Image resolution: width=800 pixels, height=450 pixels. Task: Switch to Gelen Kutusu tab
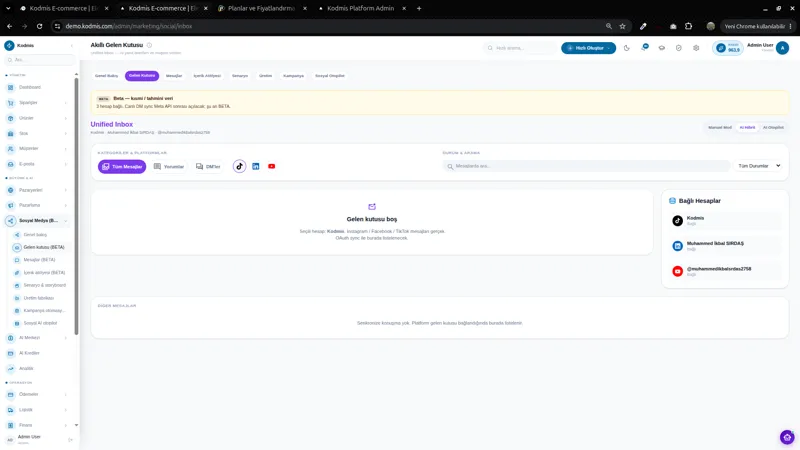tap(142, 76)
